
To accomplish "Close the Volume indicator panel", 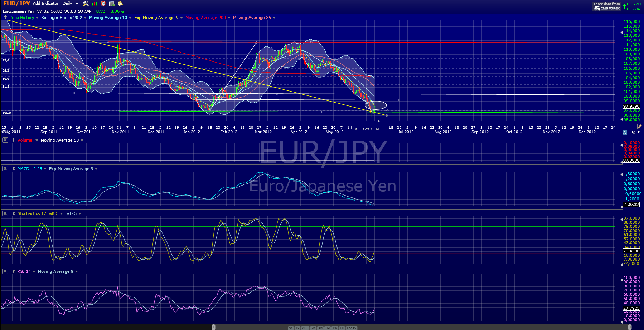I will click(x=5, y=140).
